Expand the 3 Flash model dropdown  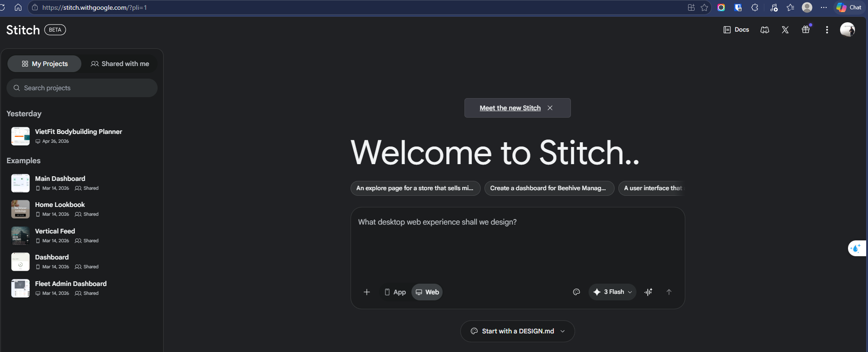tap(612, 292)
